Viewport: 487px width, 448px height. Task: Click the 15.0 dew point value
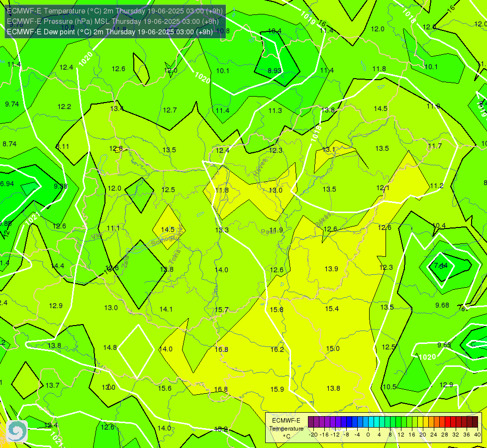[333, 349]
